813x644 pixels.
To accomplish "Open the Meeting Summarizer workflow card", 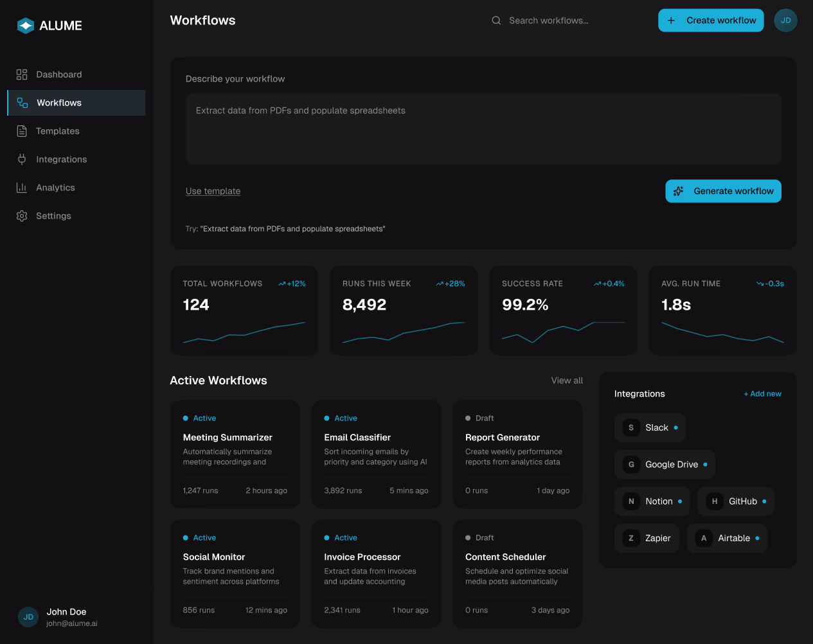I will click(x=235, y=454).
